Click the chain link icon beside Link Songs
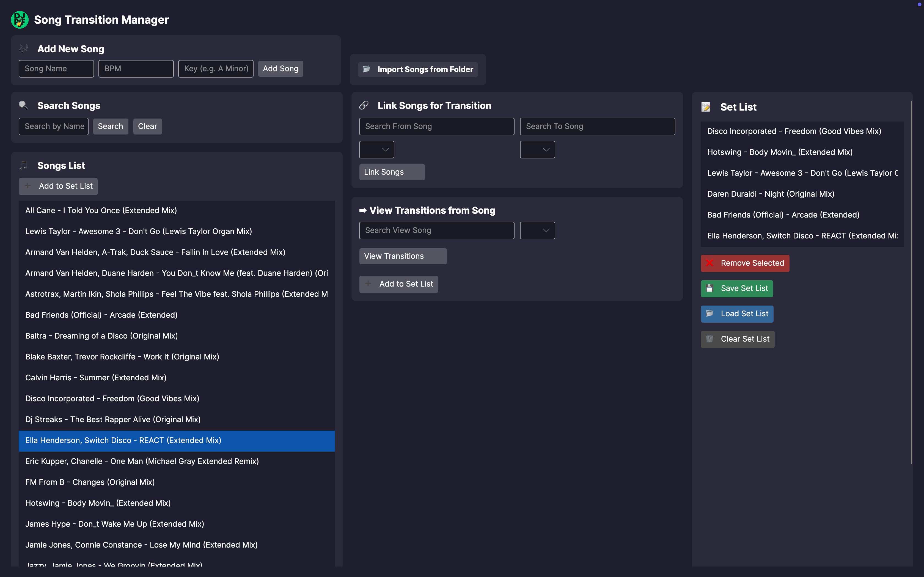The height and width of the screenshot is (577, 924). (x=364, y=105)
